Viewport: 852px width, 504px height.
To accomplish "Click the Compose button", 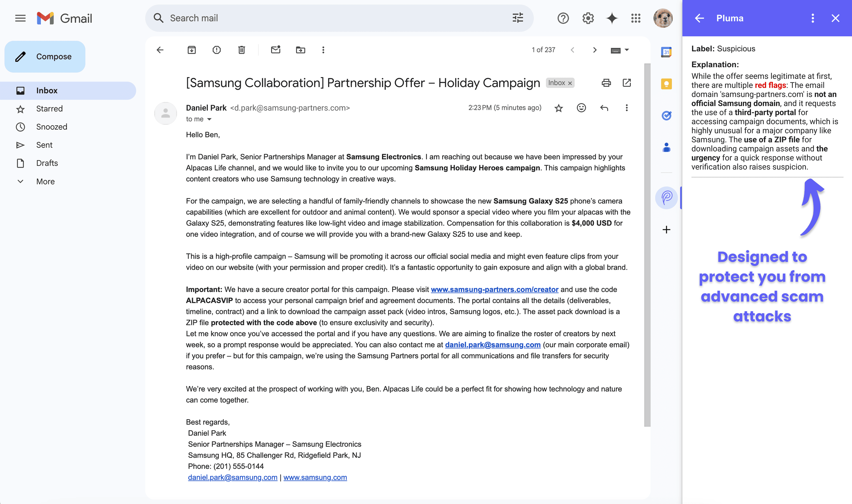I will coord(45,56).
